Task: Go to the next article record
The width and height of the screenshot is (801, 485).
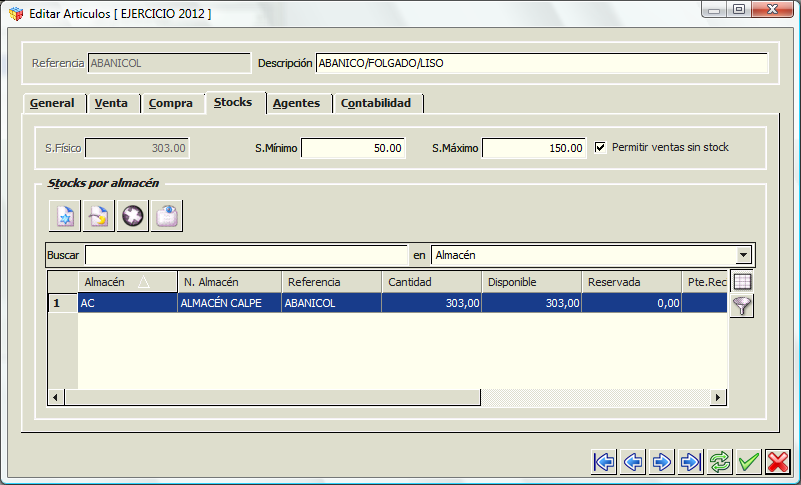Action: [662, 462]
